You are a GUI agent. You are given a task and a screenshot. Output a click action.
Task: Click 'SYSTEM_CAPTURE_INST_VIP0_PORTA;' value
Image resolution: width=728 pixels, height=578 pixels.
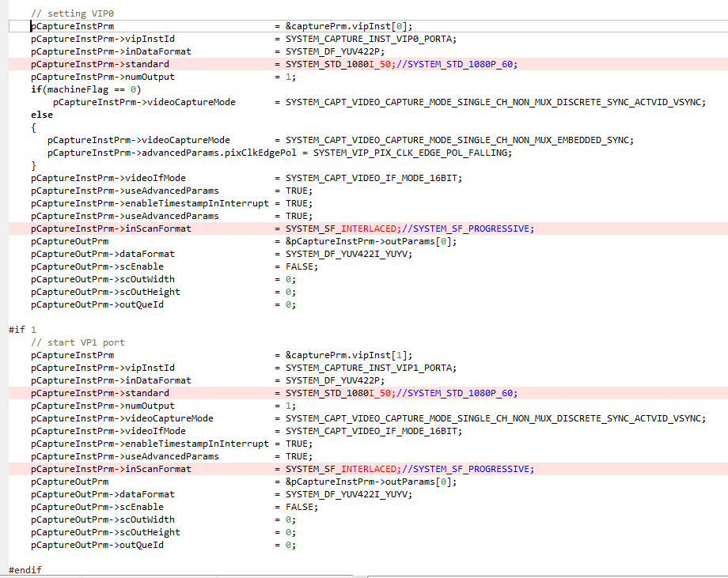click(371, 39)
